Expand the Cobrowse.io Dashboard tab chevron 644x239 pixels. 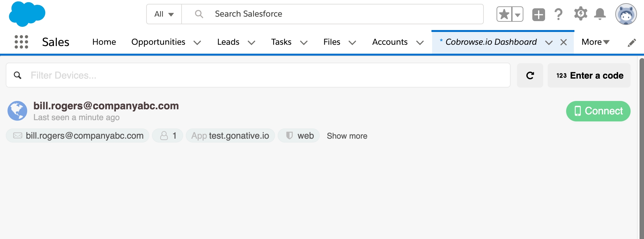click(549, 42)
